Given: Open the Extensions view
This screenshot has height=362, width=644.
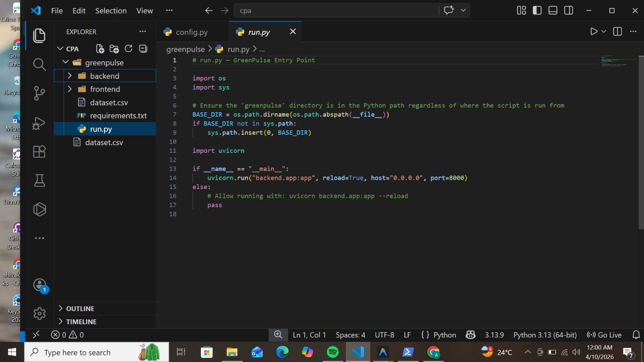Looking at the screenshot, I should tap(39, 152).
